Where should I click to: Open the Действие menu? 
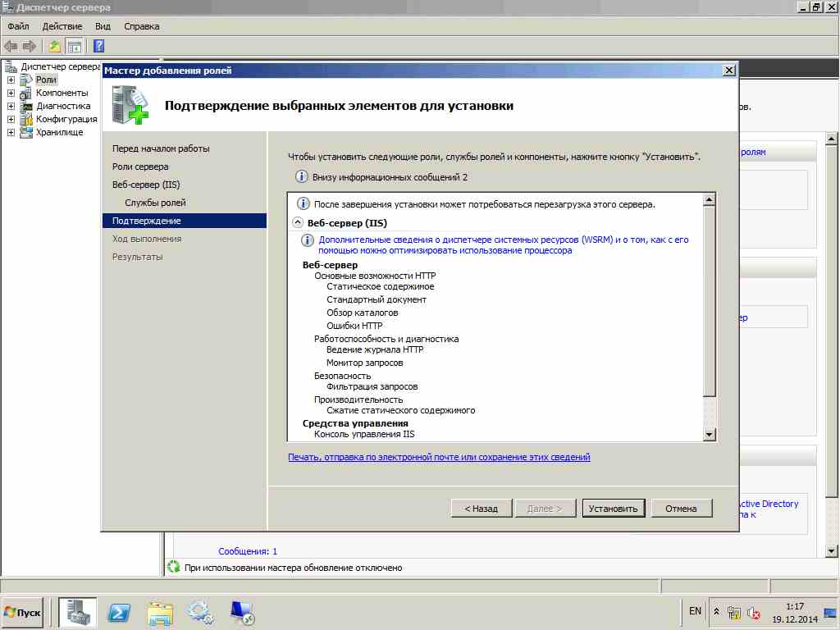click(62, 26)
